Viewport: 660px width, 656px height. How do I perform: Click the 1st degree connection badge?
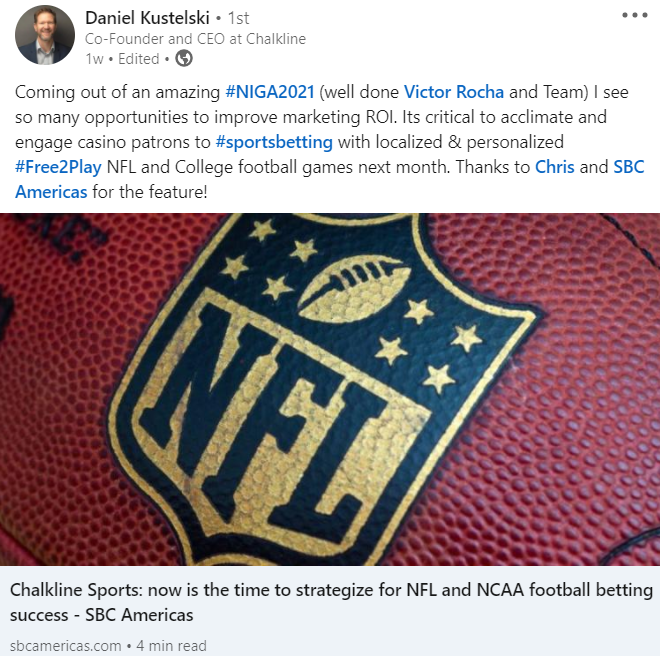click(238, 18)
